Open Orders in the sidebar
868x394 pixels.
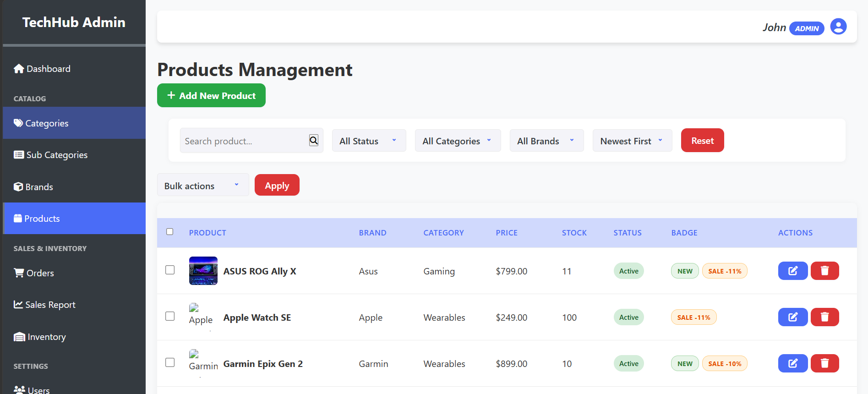[74, 273]
